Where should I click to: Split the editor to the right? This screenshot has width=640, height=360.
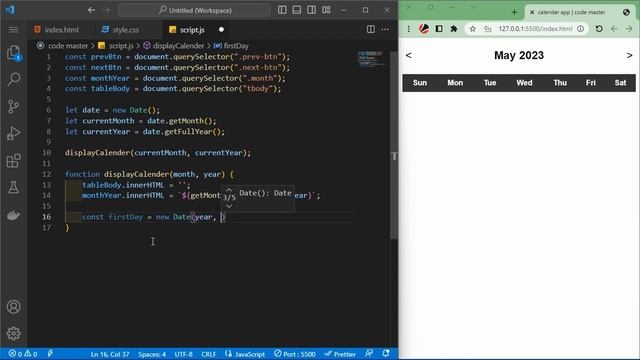click(371, 29)
